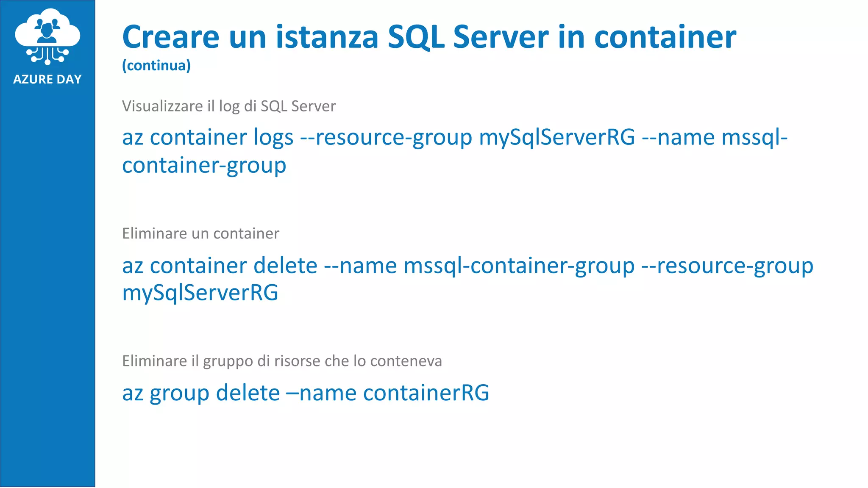
Task: Select the 'az container delete' command text
Action: [x=468, y=279]
